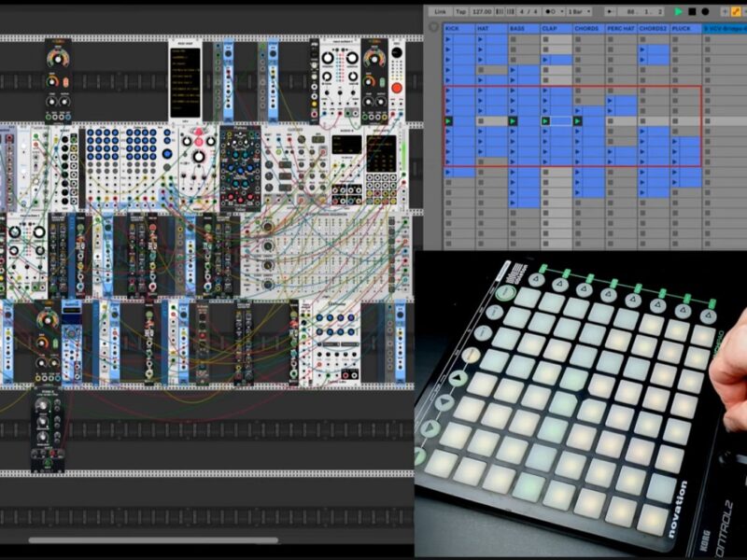Launch the playing green clip in CHORDS track

[x=577, y=120]
